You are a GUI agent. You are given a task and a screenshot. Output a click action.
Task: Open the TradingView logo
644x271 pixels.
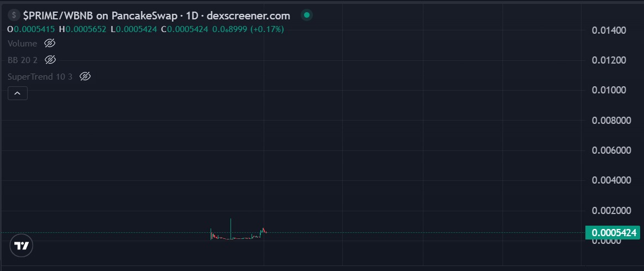point(22,246)
